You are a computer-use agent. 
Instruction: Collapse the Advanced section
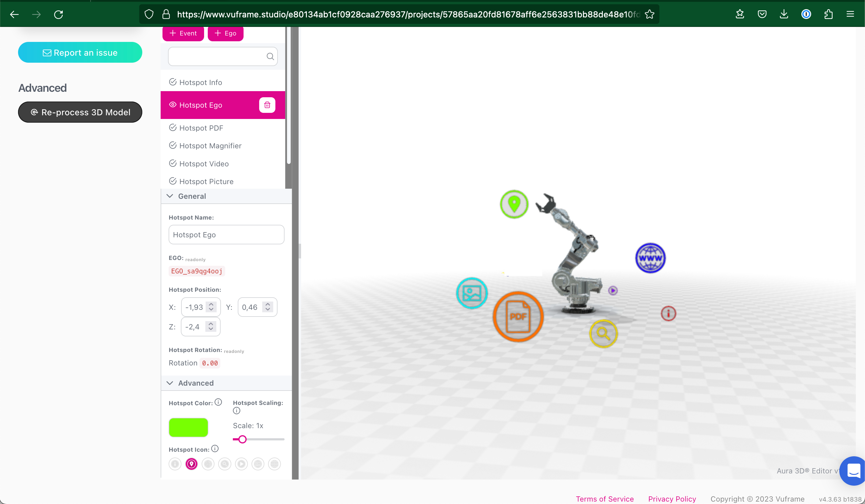tap(170, 383)
